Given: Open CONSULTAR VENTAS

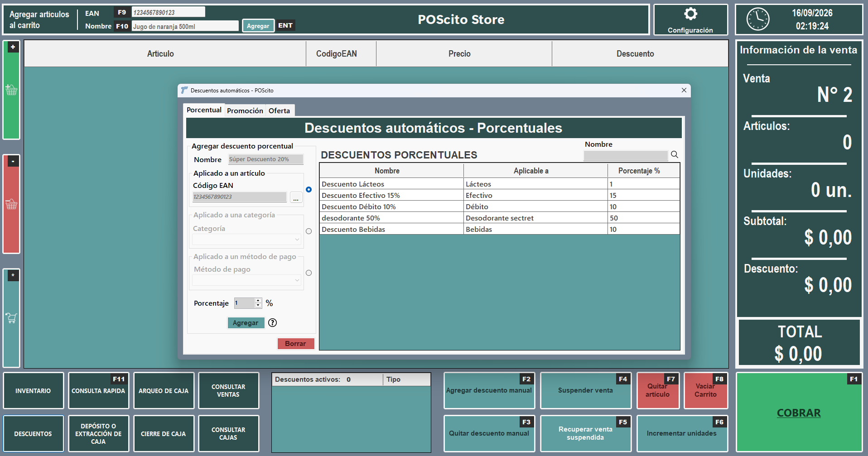Looking at the screenshot, I should [228, 391].
